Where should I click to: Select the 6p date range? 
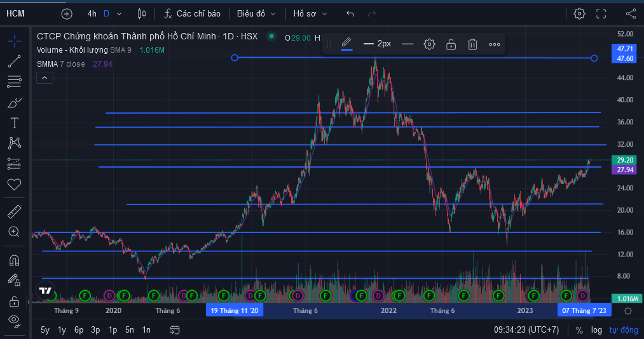tap(79, 330)
